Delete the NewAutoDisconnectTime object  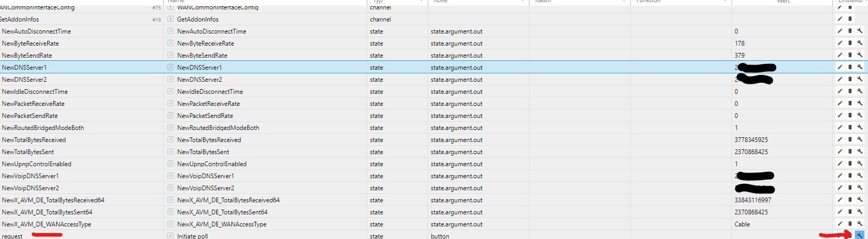tap(850, 31)
